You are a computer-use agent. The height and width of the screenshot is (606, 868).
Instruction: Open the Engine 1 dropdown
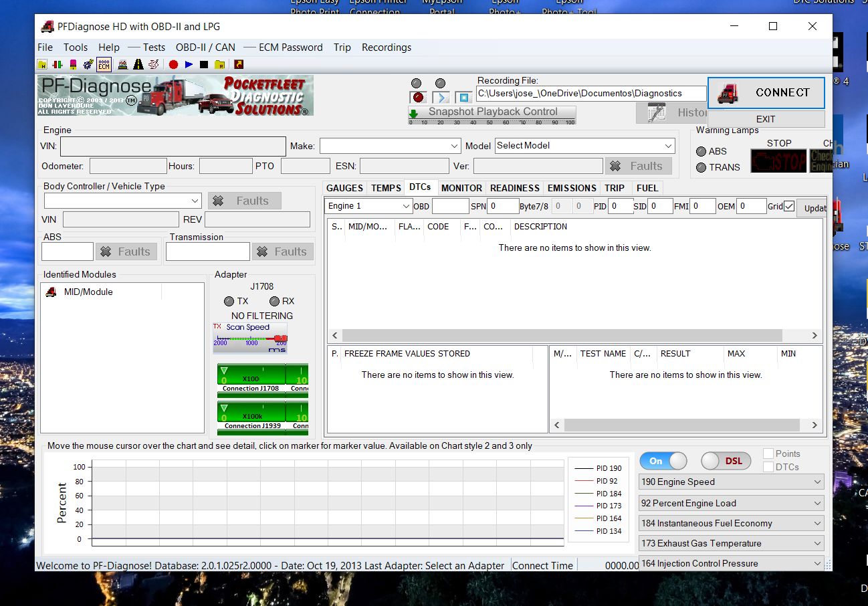(369, 206)
